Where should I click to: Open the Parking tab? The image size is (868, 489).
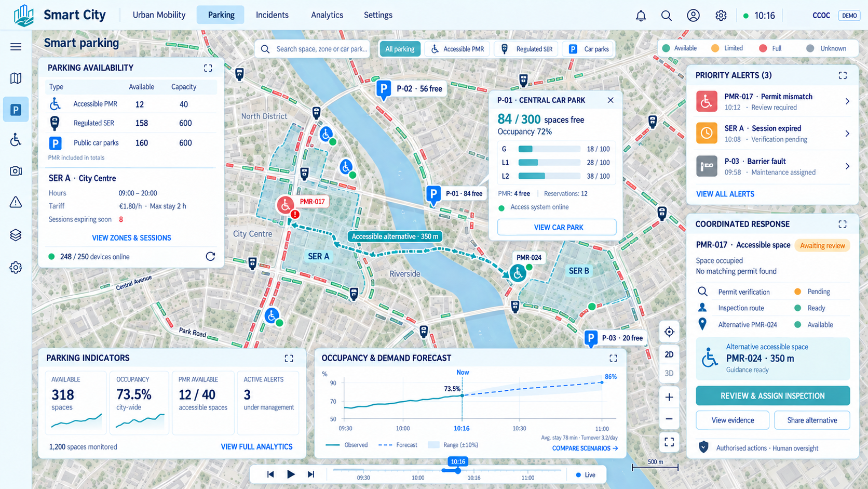pyautogui.click(x=221, y=15)
